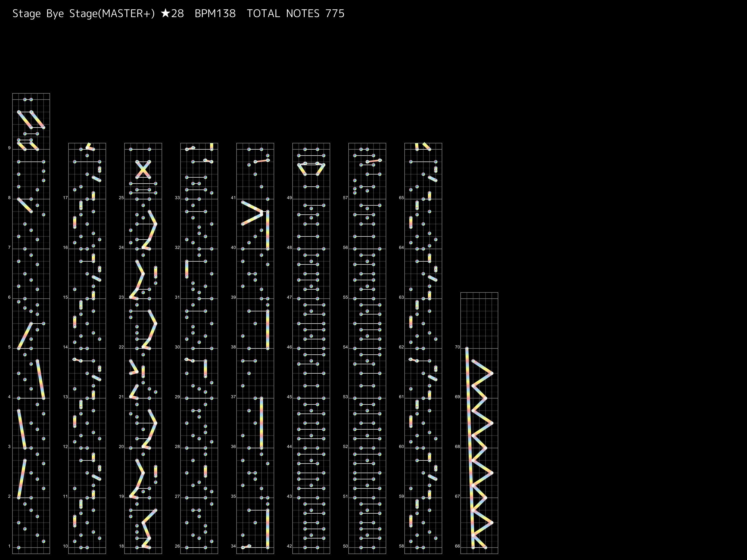Select measure marker 25
The image size is (747, 560).
tap(121, 198)
